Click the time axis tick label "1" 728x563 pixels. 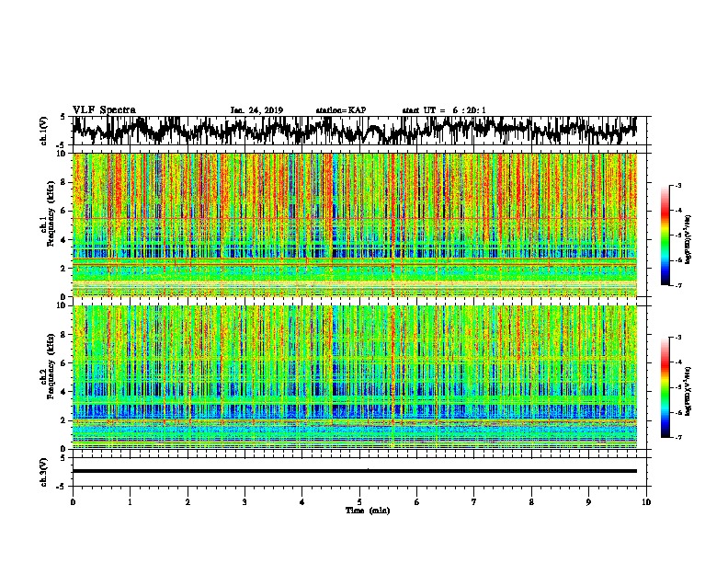(x=131, y=502)
